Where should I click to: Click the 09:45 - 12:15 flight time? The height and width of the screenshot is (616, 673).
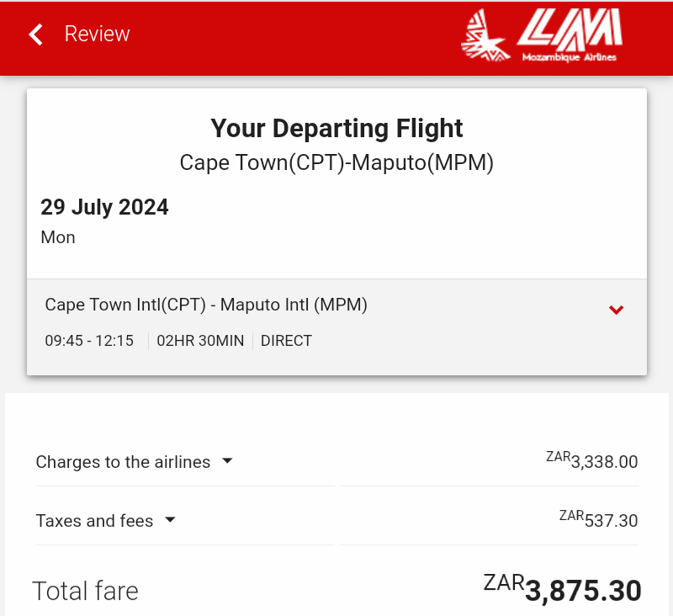pos(89,341)
